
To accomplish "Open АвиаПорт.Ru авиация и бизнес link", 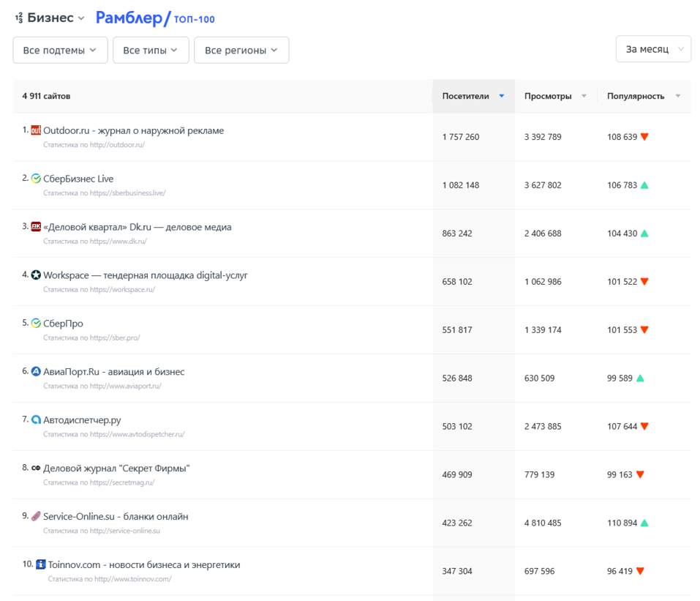I will pos(114,372).
